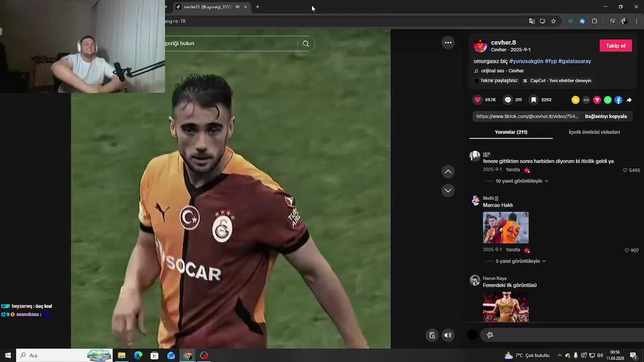Open comments via the speech bubble icon
The height and width of the screenshot is (362, 644).
(508, 100)
